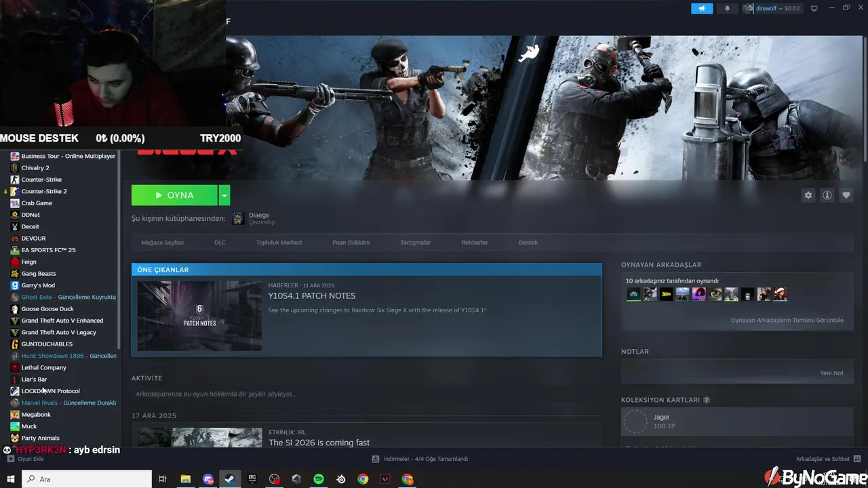Open the announcements megaphone button
868x488 pixels.
(x=702, y=8)
